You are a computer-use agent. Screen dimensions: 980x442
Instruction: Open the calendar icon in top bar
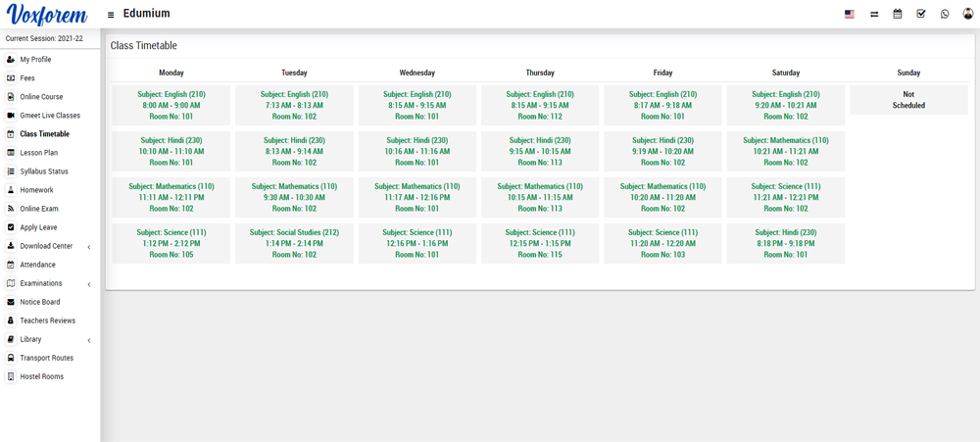(897, 15)
